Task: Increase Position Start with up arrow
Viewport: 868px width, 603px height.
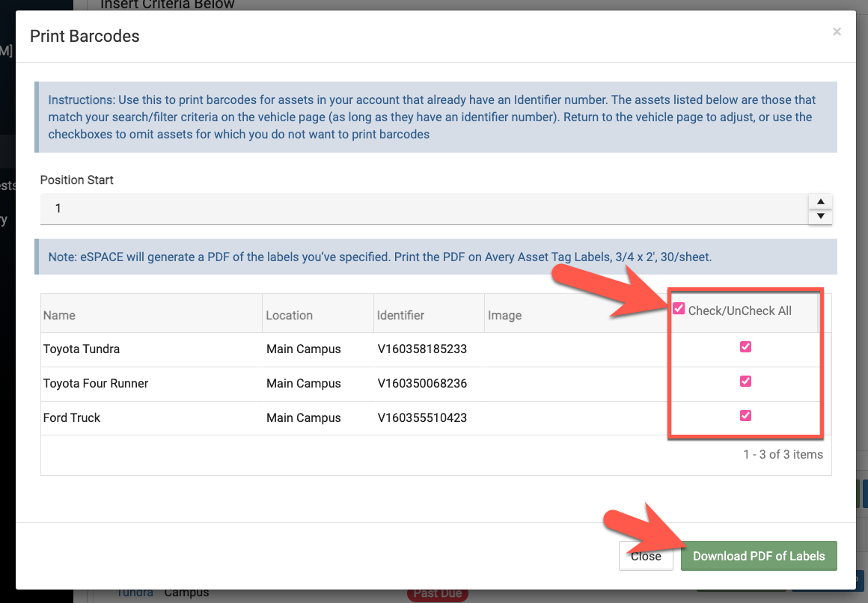Action: tap(821, 201)
